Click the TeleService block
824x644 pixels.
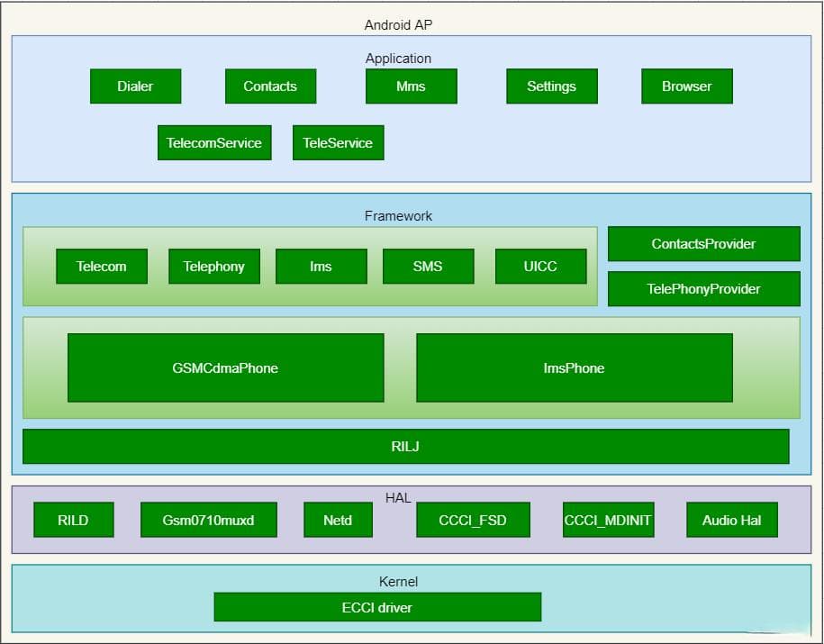tap(339, 142)
